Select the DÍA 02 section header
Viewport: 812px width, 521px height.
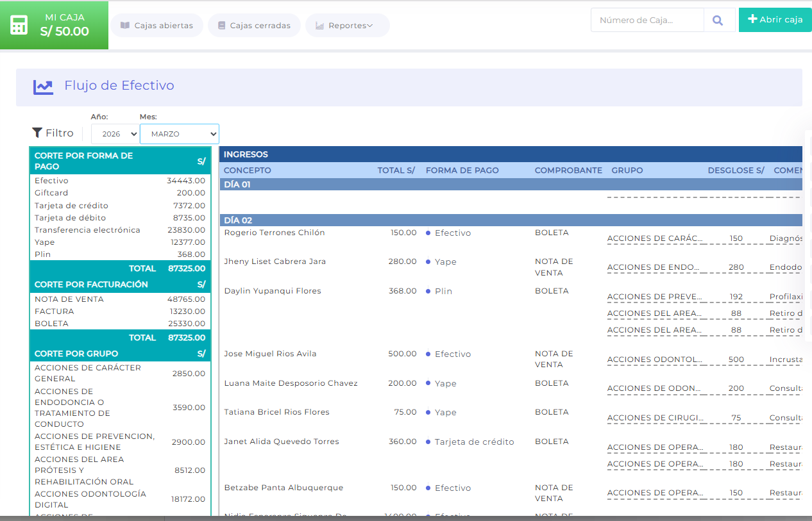(511, 220)
